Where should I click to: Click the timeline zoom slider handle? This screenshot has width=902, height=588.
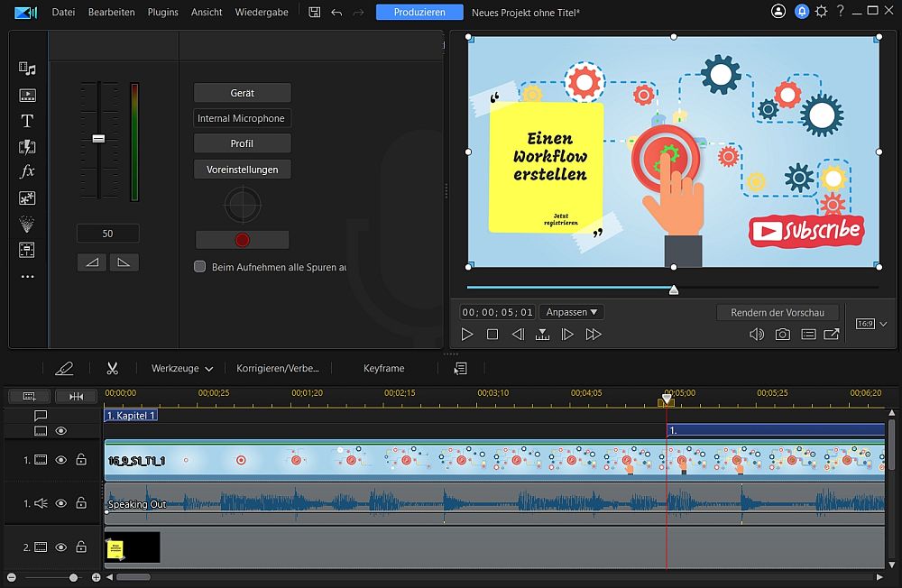[73, 577]
